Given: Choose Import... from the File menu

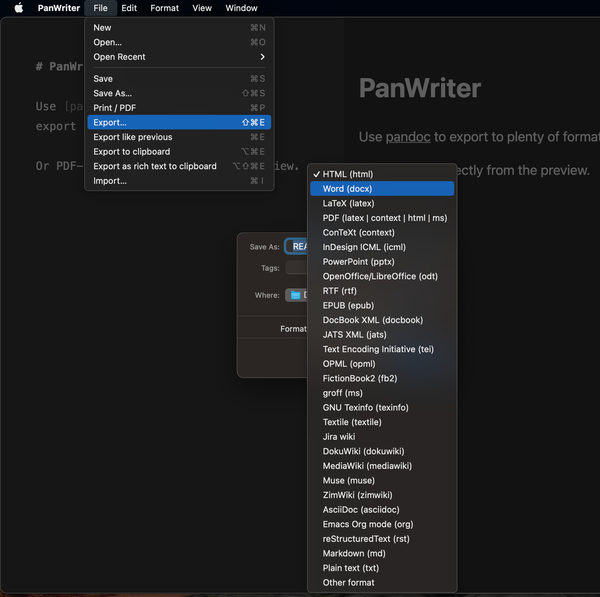Looking at the screenshot, I should [x=179, y=181].
